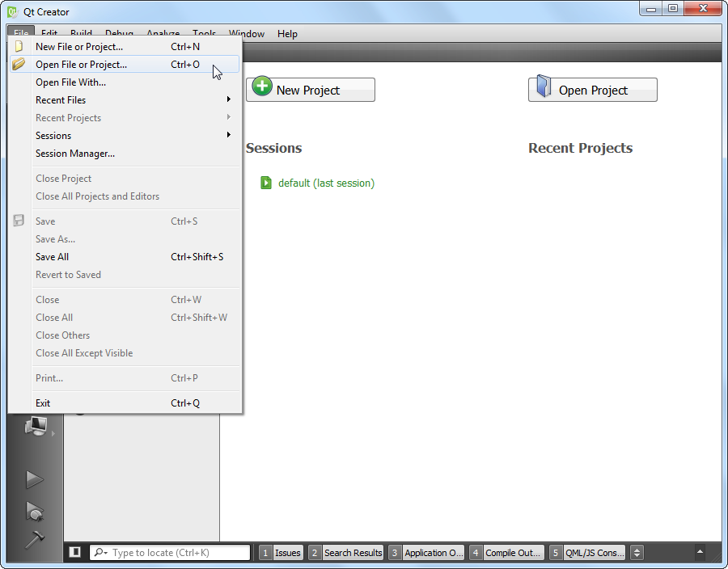The width and height of the screenshot is (728, 569).
Task: Expand the Recent Files submenu arrow
Action: 228,99
